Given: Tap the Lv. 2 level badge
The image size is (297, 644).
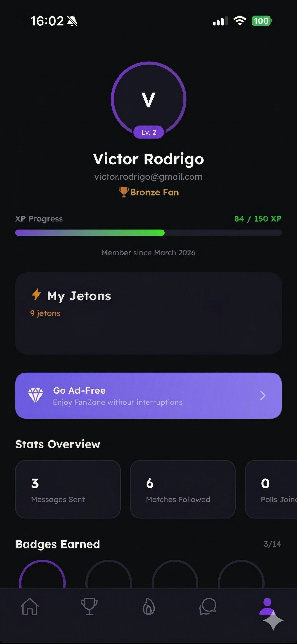Looking at the screenshot, I should click(149, 132).
